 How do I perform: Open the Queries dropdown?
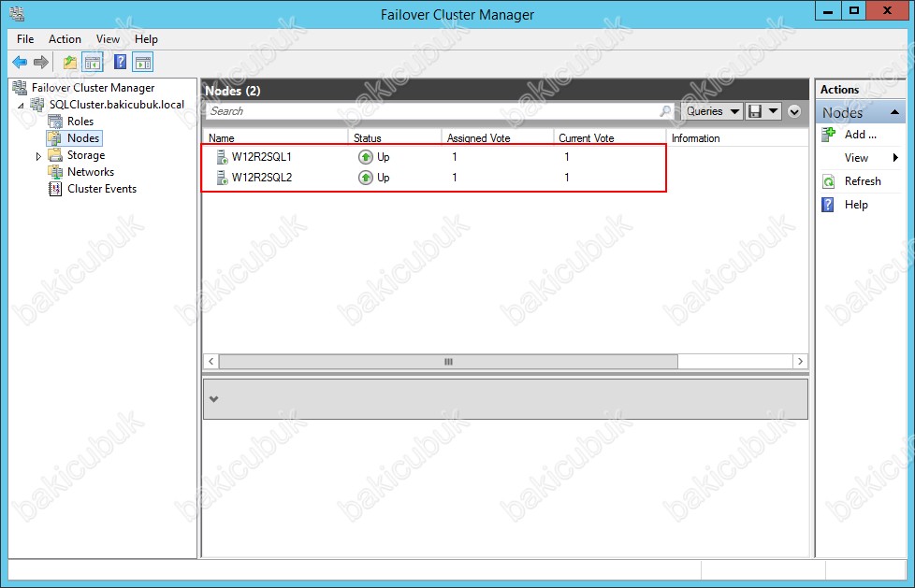pyautogui.click(x=711, y=111)
